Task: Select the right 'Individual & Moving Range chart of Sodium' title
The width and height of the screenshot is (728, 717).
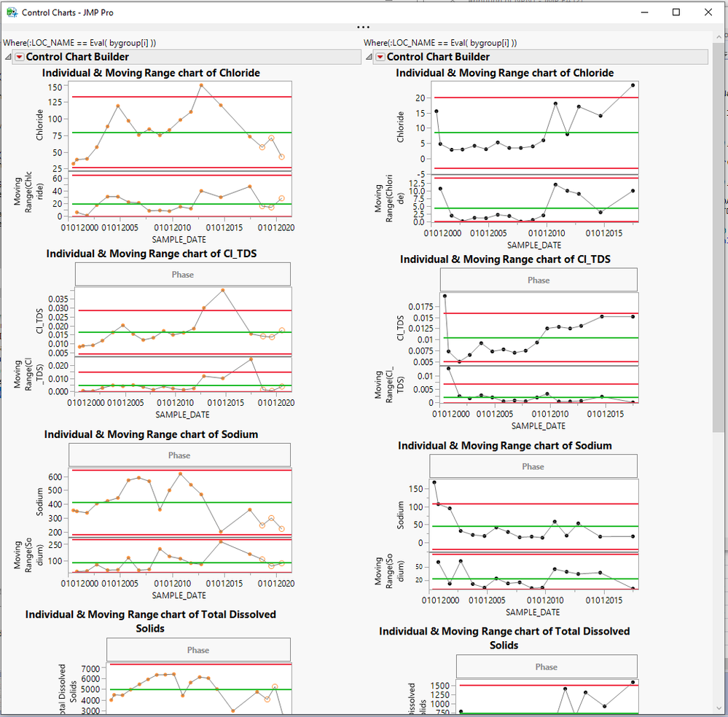Action: pyautogui.click(x=505, y=445)
